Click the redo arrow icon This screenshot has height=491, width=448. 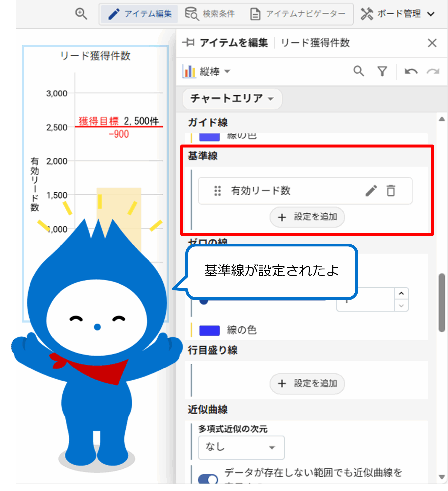pos(433,72)
